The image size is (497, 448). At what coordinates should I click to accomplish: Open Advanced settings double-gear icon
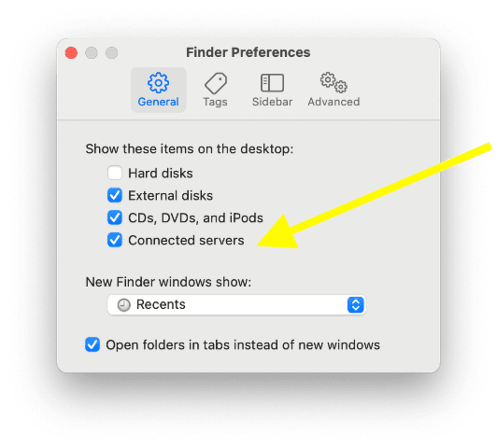click(x=334, y=82)
